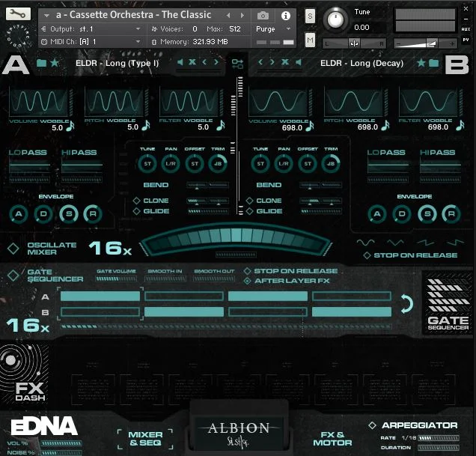
Task: Click the camera snapshot icon
Action: click(x=263, y=16)
